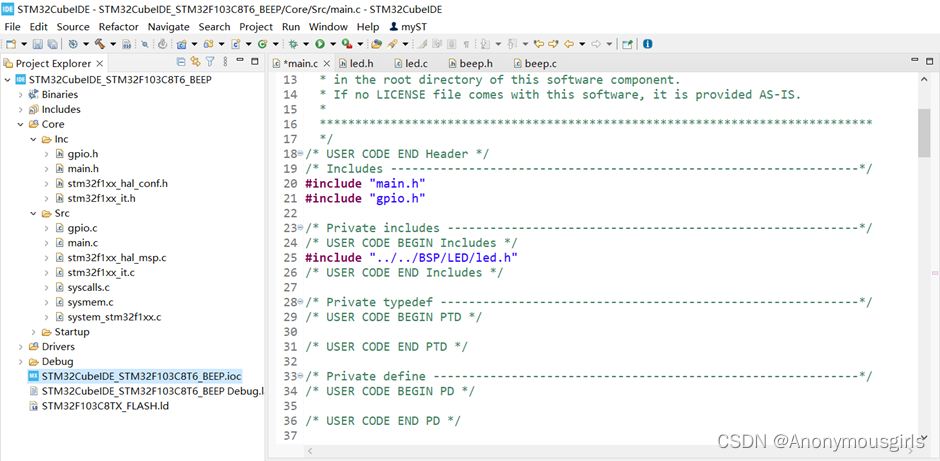Expand the Startup folder node
The height and width of the screenshot is (461, 940).
click(x=34, y=332)
